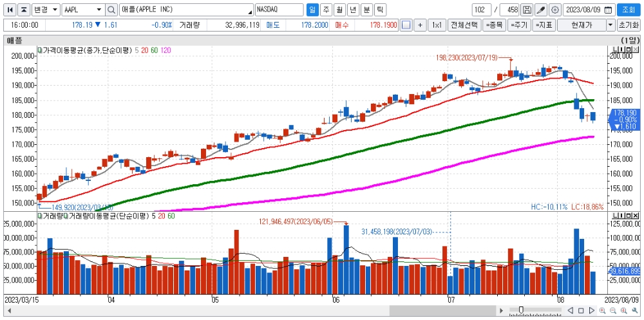Click the chart zoom slider handle

tap(521, 310)
